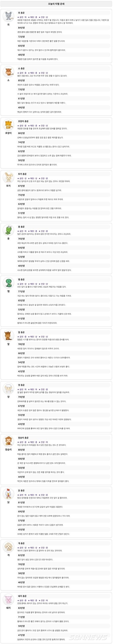Click the 뱀 총운 heading
The height and width of the screenshot is (644, 113).
click(21, 279)
